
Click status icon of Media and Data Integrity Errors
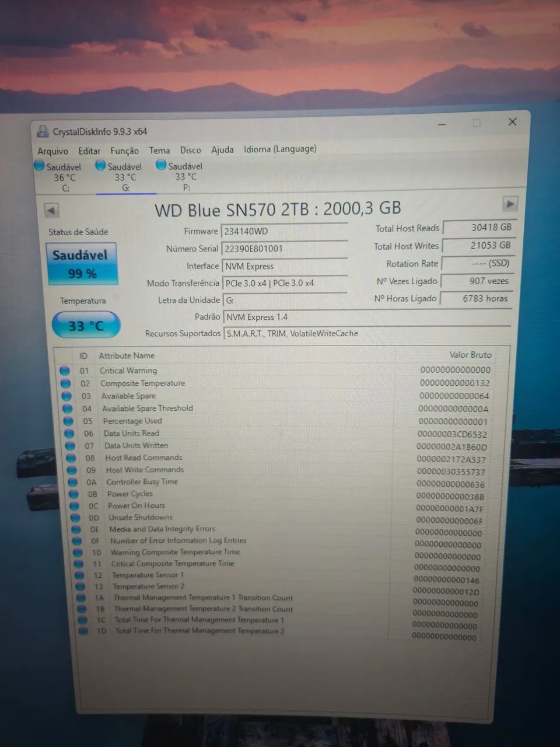coord(76,529)
